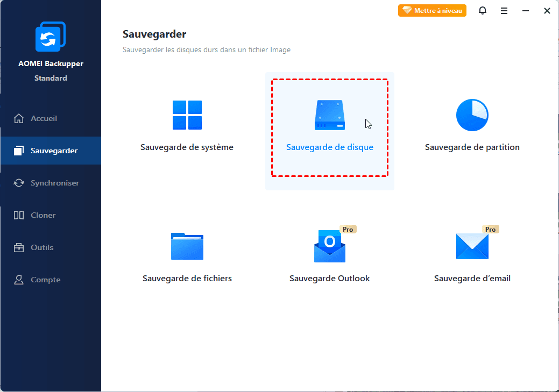Viewport: 559px width, 392px height.
Task: Go to the Accueil section
Action: tap(51, 118)
